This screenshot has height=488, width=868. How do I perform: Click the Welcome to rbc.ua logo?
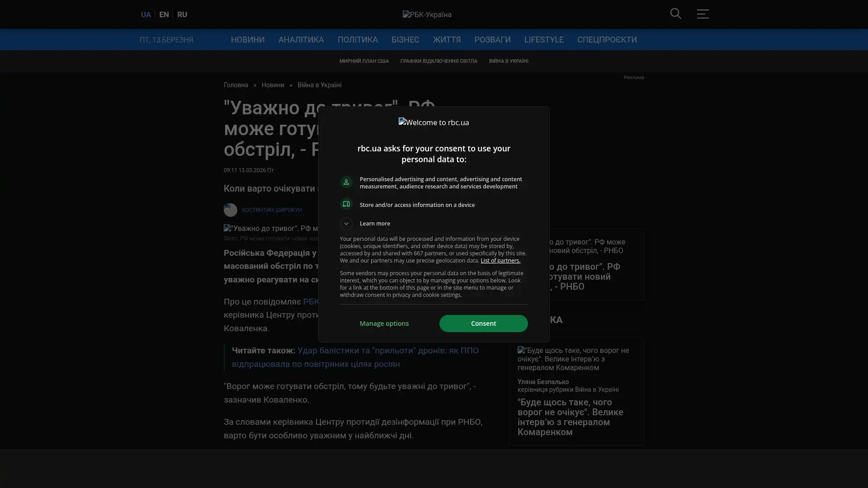coord(434,122)
